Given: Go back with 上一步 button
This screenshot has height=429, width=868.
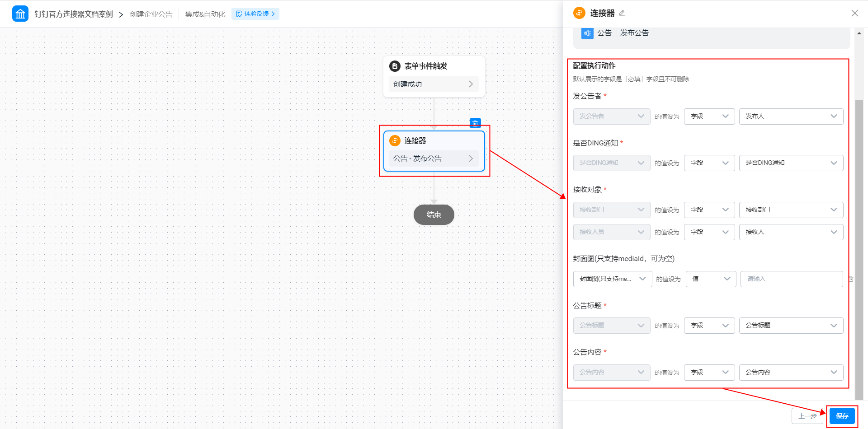Looking at the screenshot, I should (807, 416).
